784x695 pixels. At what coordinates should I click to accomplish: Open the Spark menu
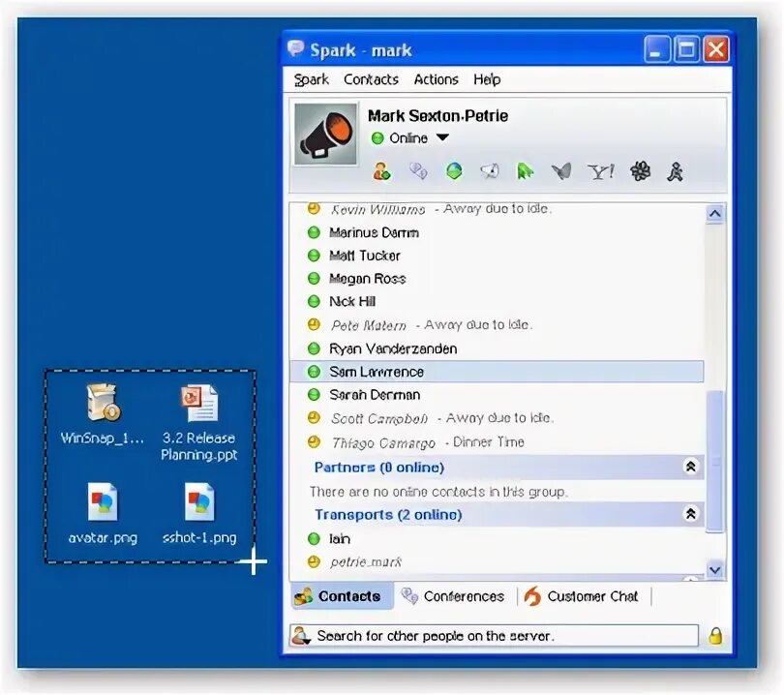[x=311, y=79]
